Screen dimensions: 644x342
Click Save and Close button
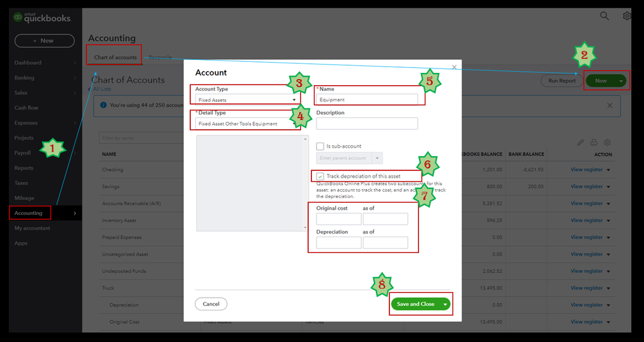tap(416, 304)
